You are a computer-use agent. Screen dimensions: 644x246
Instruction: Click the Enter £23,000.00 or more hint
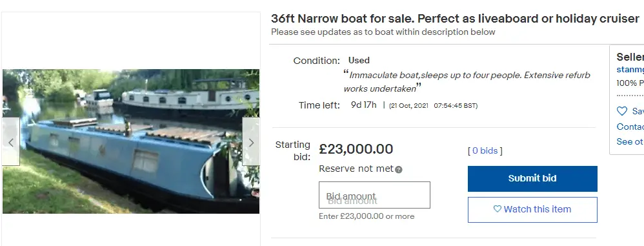click(x=367, y=216)
